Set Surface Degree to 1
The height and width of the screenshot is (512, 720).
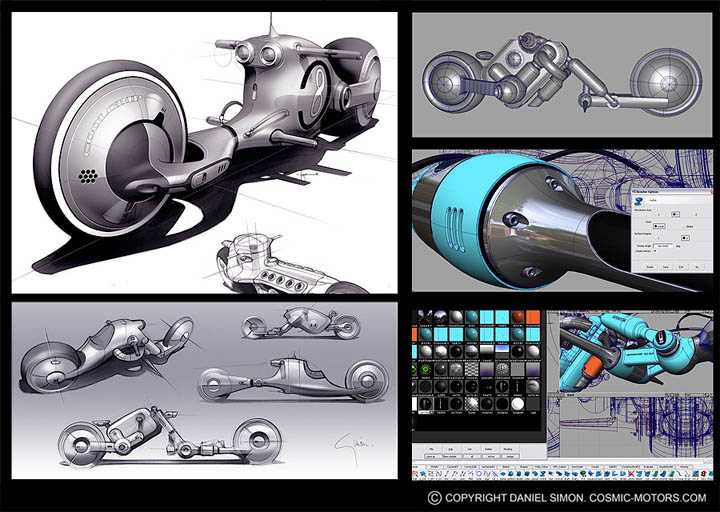click(x=659, y=238)
